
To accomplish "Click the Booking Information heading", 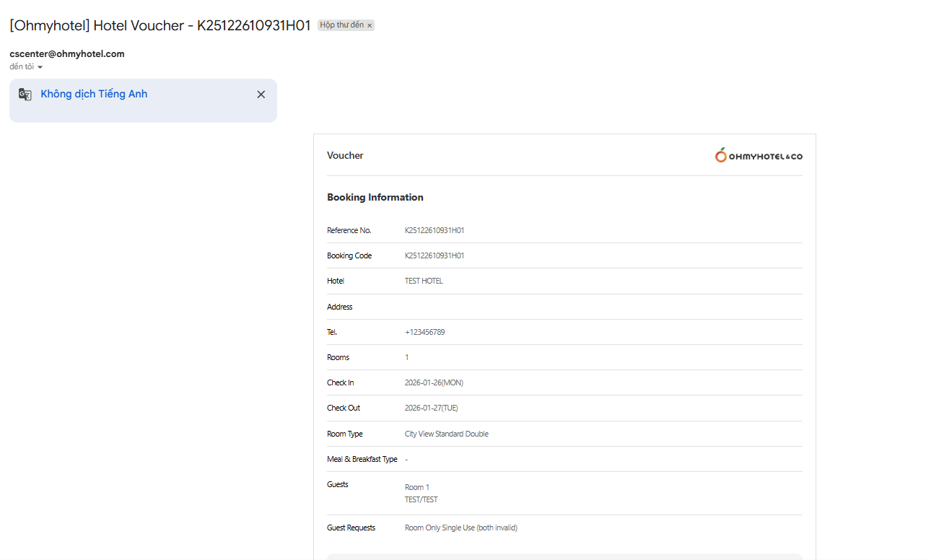I will pos(375,197).
